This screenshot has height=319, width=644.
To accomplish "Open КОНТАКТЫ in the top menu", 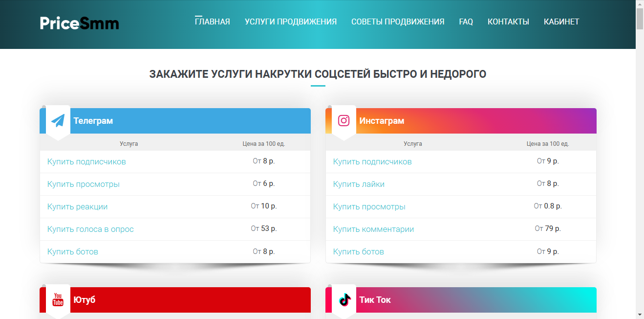I will 508,22.
